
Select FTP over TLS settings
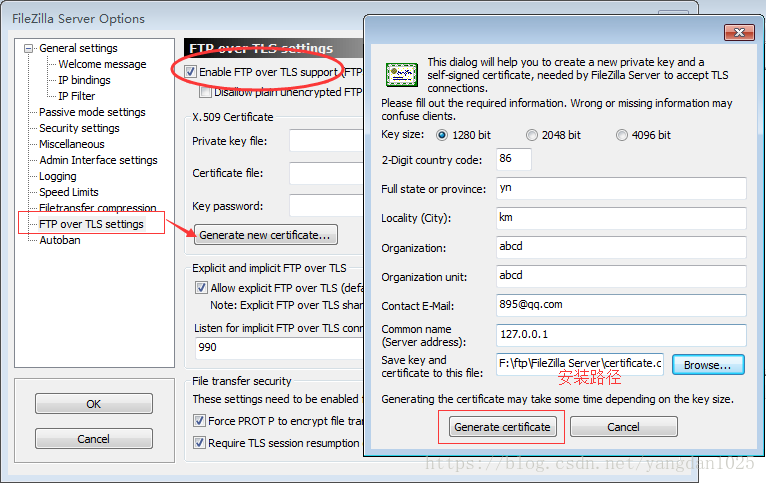91,224
